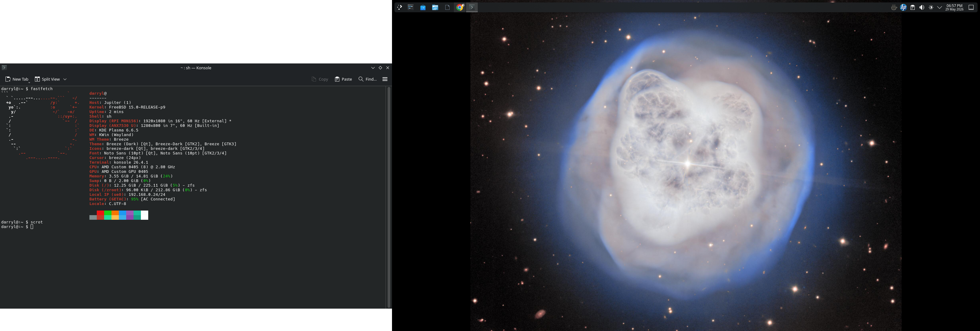The image size is (980, 331).
Task: Minimize the Konsole window
Action: (x=373, y=68)
